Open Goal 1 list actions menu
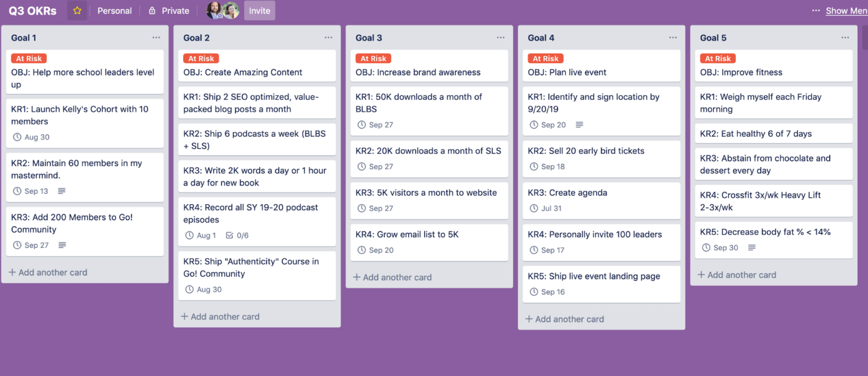Image resolution: width=868 pixels, height=376 pixels. [156, 38]
